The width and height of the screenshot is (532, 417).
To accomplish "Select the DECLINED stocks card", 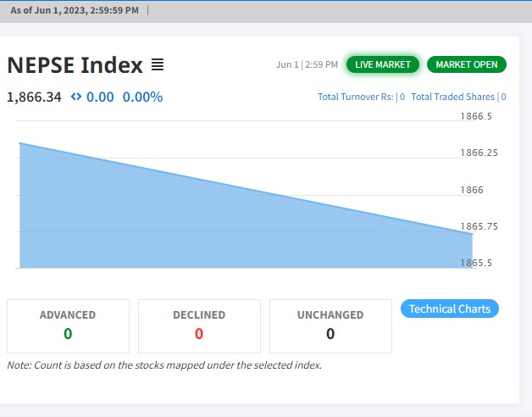I will (x=199, y=325).
